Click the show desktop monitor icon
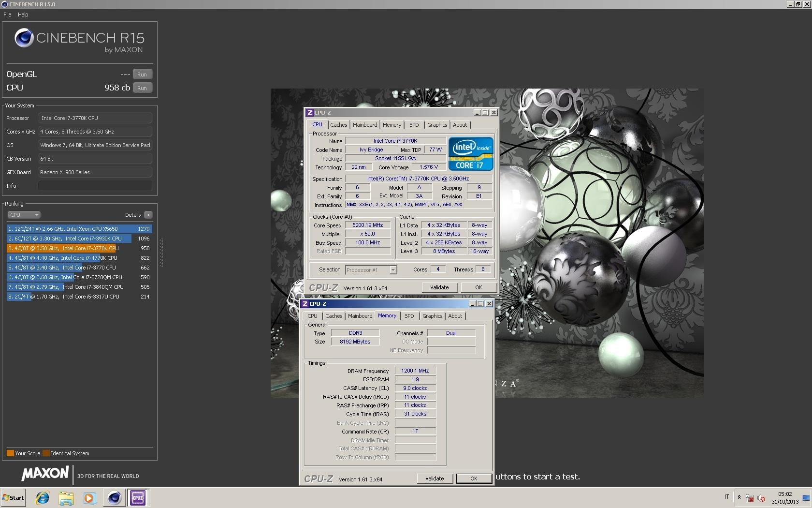Screen dimensions: 812x508 [806, 498]
